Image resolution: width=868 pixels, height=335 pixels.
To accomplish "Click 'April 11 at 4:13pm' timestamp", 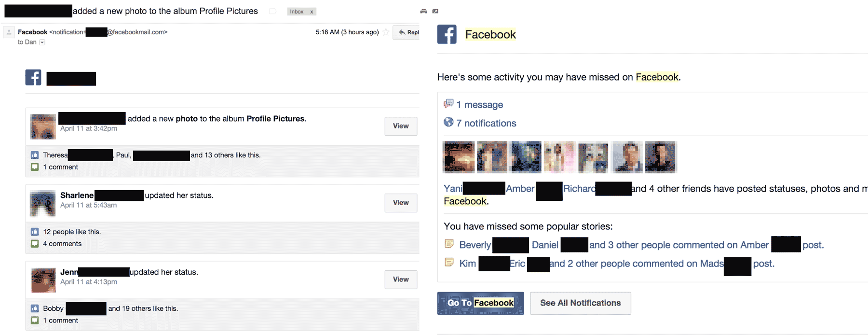I will point(89,282).
